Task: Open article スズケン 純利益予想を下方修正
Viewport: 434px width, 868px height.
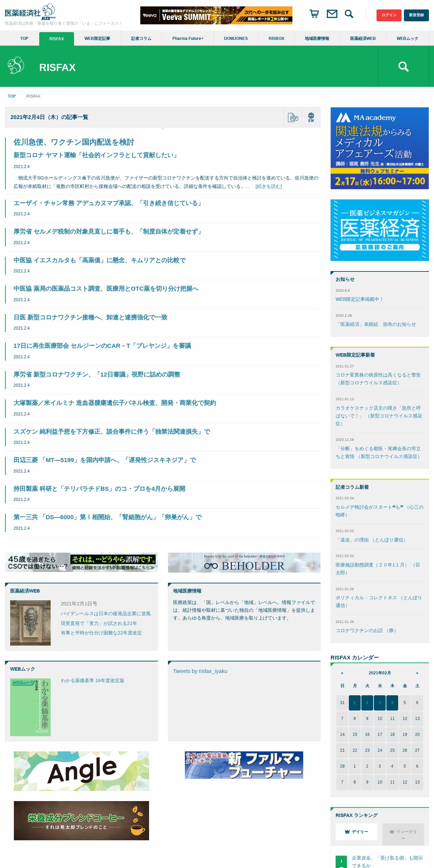Action: tap(112, 432)
